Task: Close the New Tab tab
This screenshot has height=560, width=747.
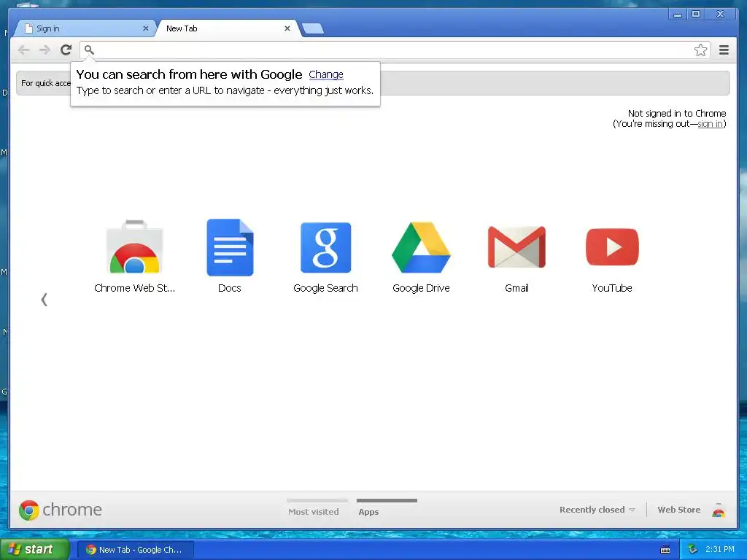Action: [x=287, y=28]
